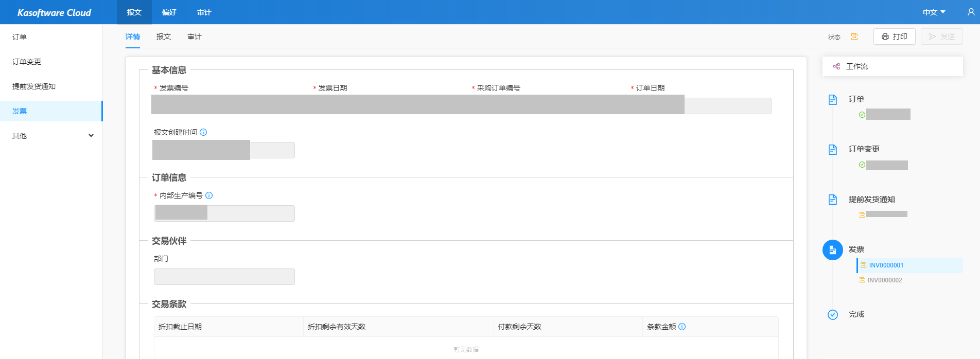This screenshot has height=359, width=980.
Task: Click orange status icon under 提前发货通知
Action: click(x=862, y=215)
